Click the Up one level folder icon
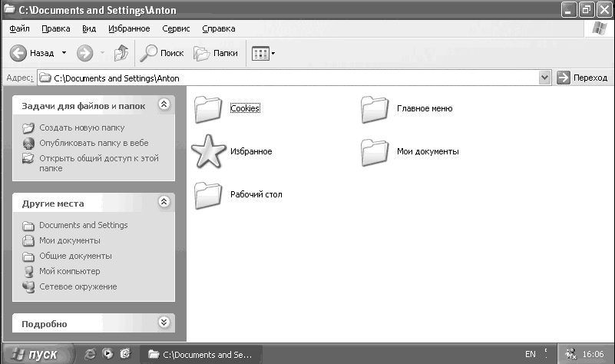Screen dimensions: 615x364 [x=121, y=53]
